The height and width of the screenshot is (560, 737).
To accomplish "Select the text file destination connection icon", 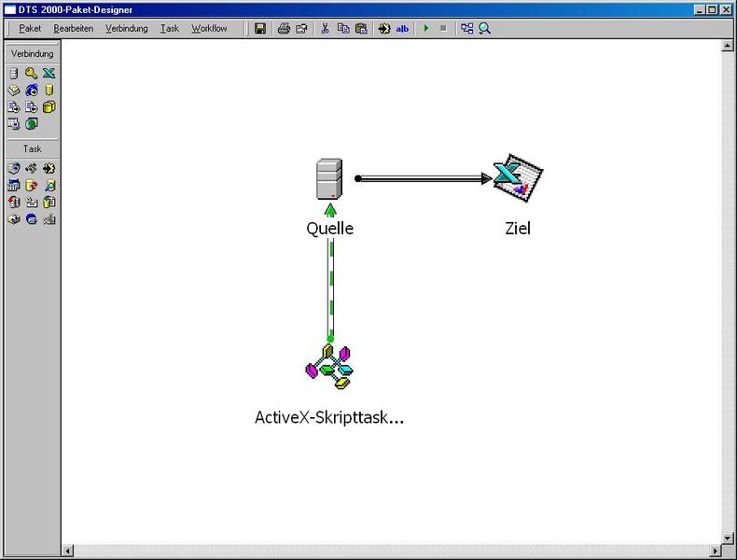I will (32, 107).
